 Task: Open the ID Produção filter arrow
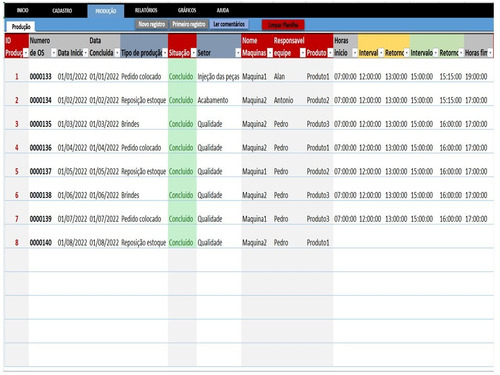26,53
